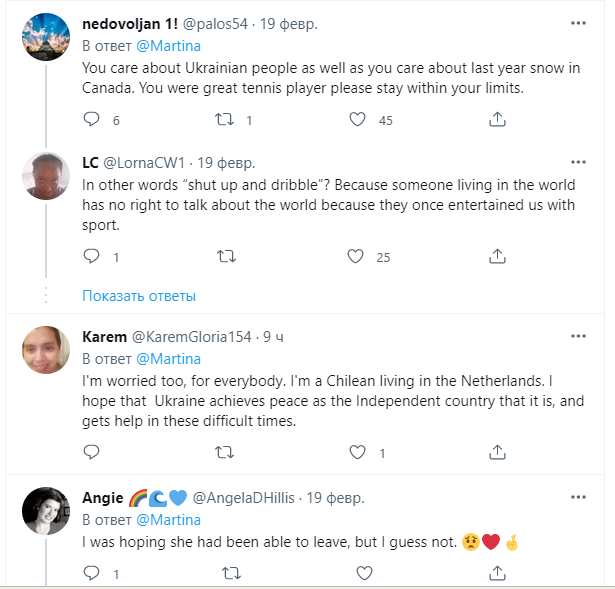This screenshot has width=615, height=589.
Task: Open Angie's profile picture
Action: coord(45,513)
